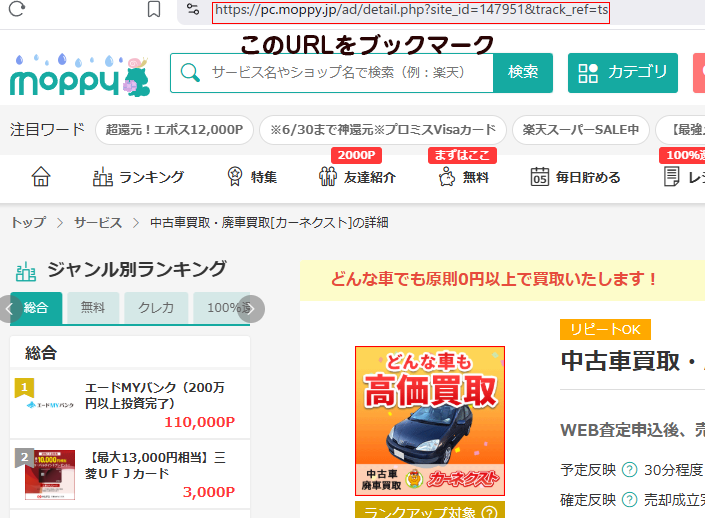Click the 三菱UFJカード card thumbnail
This screenshot has width=705, height=518.
coord(50,475)
